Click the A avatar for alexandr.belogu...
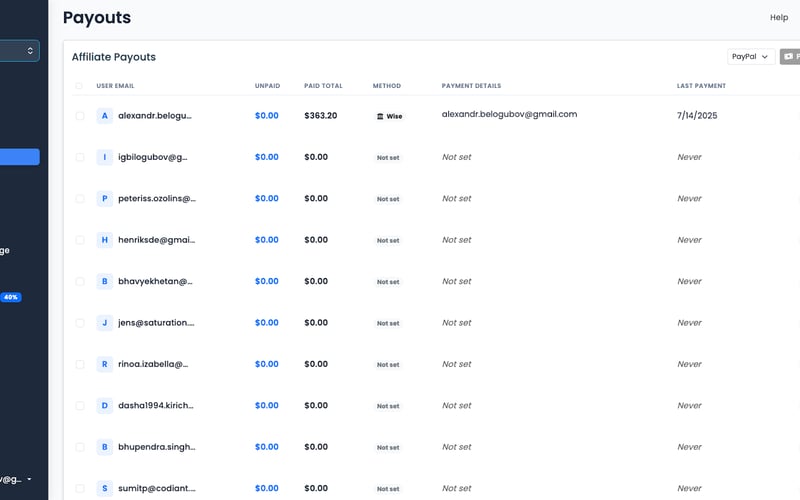 [x=105, y=116]
